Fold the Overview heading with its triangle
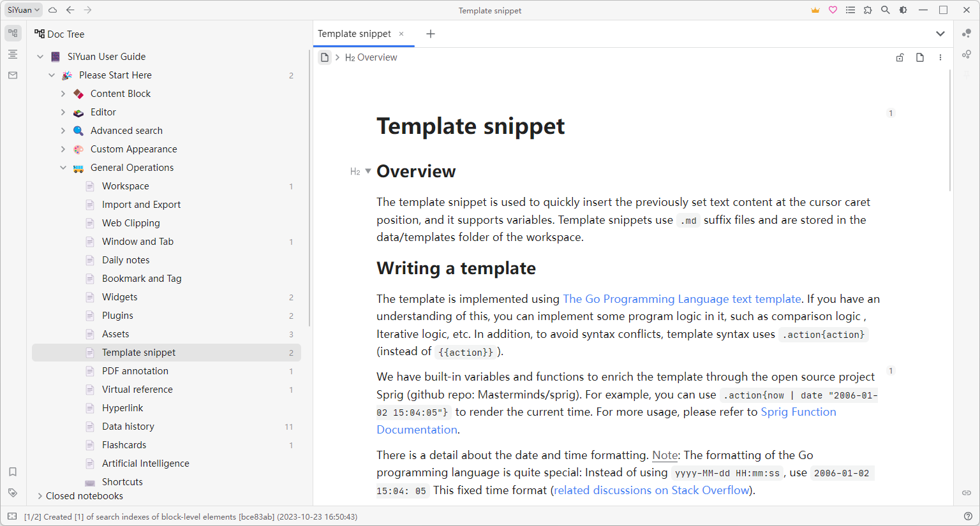This screenshot has width=980, height=526. tap(368, 172)
